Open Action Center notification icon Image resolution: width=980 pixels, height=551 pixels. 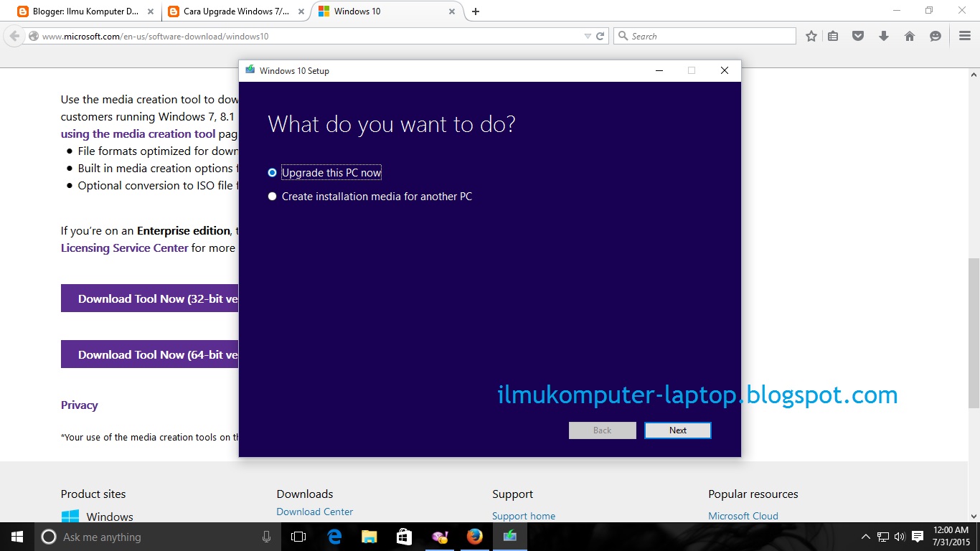pyautogui.click(x=918, y=537)
